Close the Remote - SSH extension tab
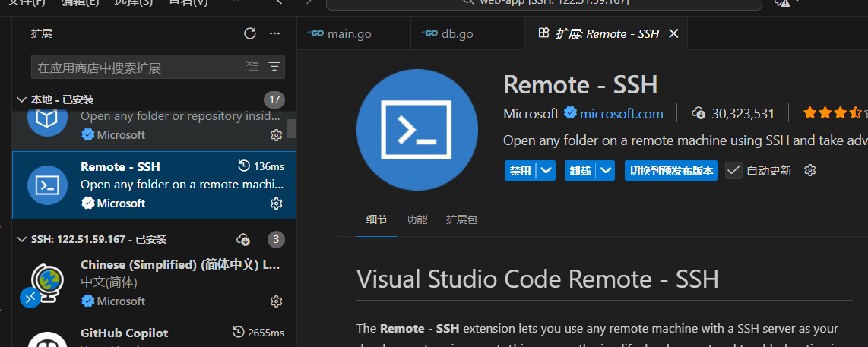The height and width of the screenshot is (347, 868). click(x=673, y=33)
